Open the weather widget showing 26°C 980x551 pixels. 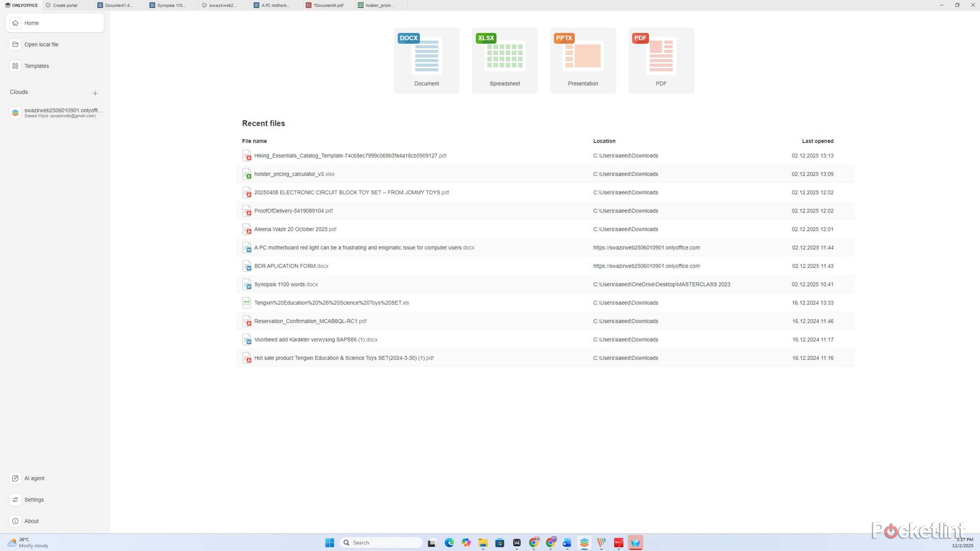[x=28, y=542]
